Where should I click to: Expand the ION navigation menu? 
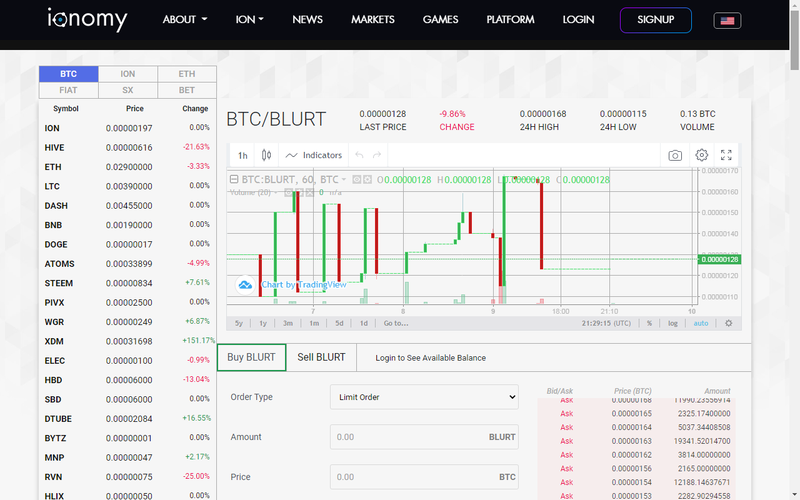(249, 20)
